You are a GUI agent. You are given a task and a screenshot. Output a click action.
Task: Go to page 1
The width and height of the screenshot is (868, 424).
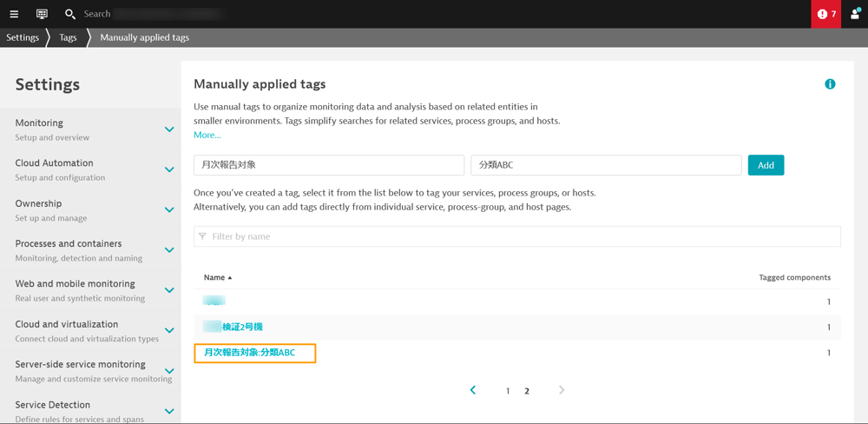tap(508, 391)
